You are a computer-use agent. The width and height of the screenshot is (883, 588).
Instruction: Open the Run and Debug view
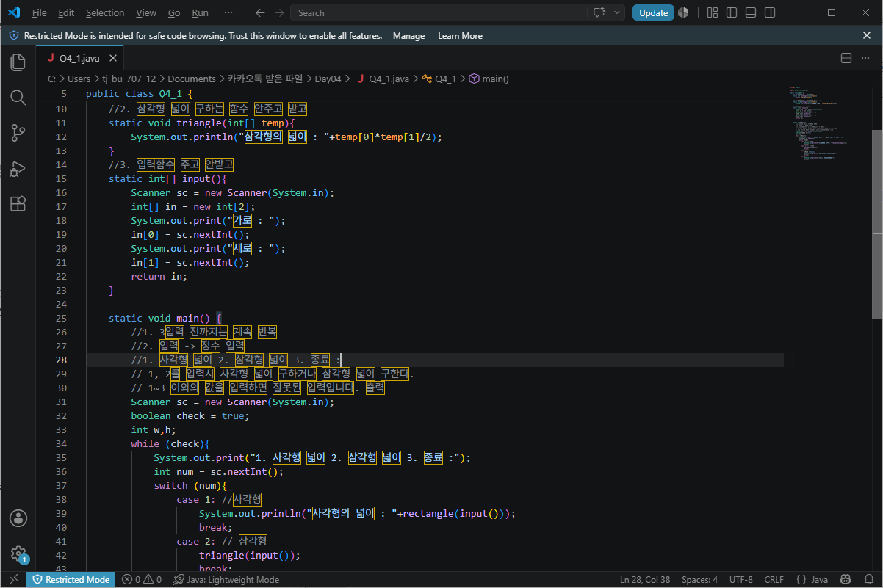pyautogui.click(x=18, y=168)
